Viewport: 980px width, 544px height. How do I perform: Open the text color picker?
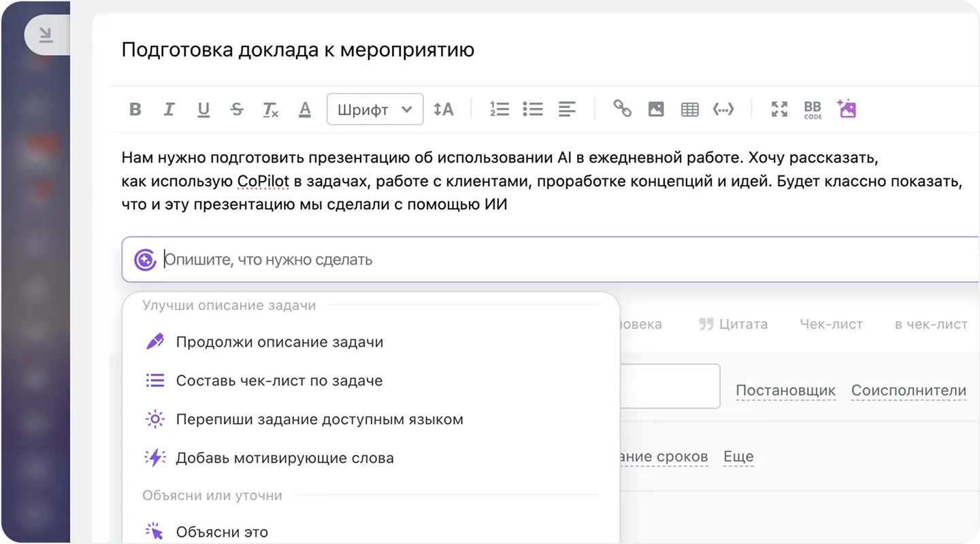304,109
